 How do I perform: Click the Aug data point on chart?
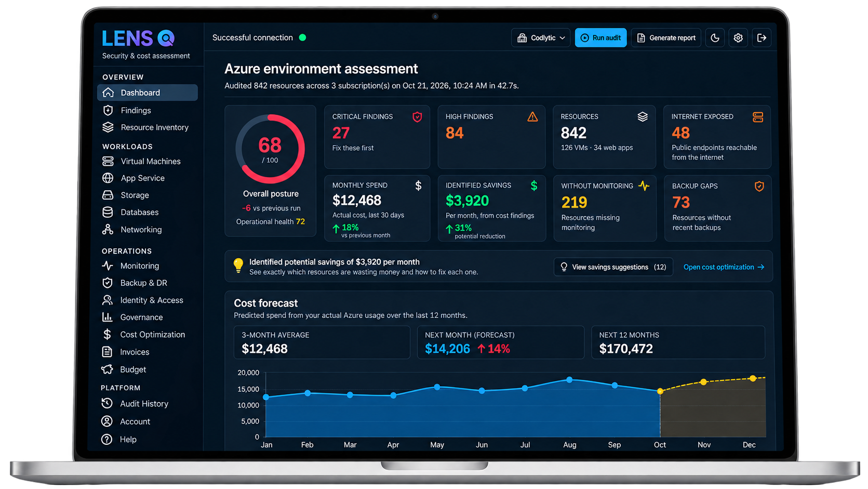(570, 380)
